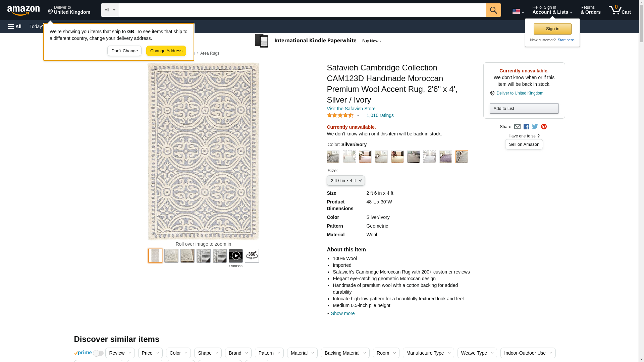Share via Pinterest icon
The height and width of the screenshot is (362, 644).
coord(544,127)
